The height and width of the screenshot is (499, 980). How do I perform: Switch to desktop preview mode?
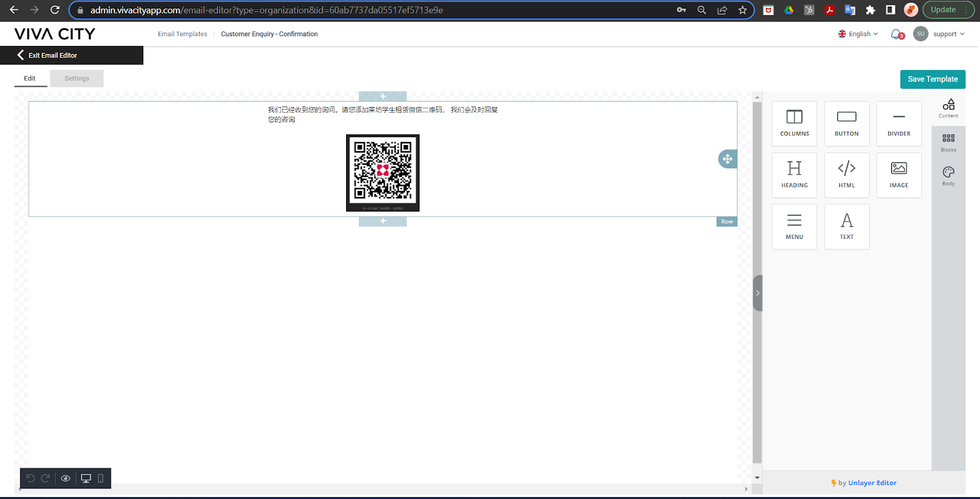tap(86, 478)
